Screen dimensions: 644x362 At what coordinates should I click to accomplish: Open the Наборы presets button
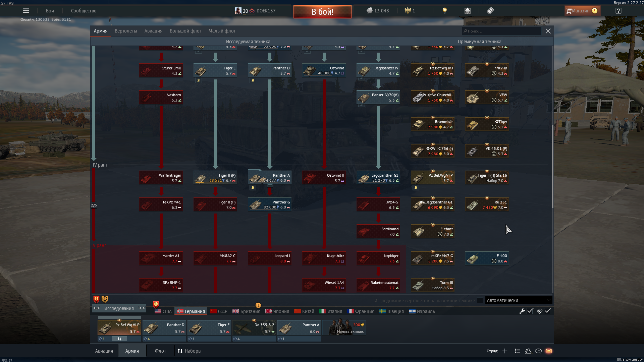click(x=190, y=351)
